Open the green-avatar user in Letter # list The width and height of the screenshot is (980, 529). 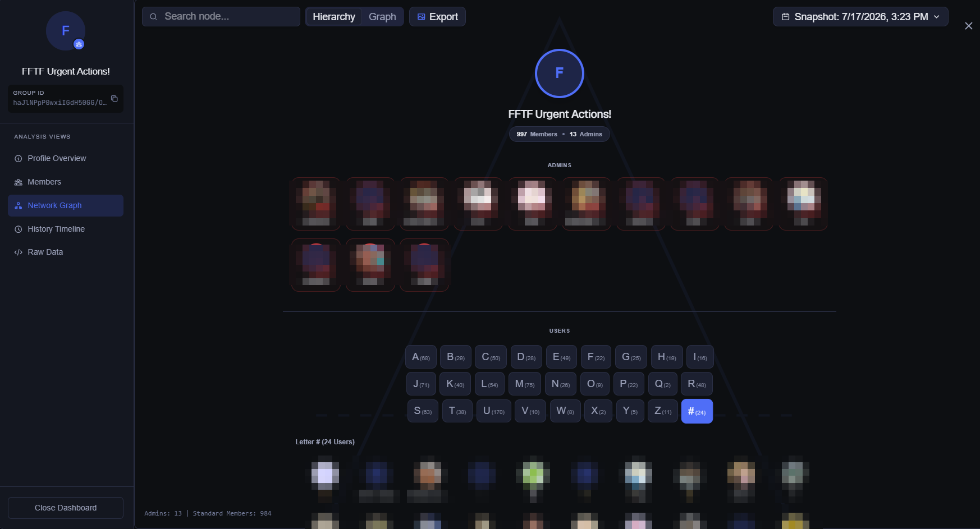(x=533, y=479)
